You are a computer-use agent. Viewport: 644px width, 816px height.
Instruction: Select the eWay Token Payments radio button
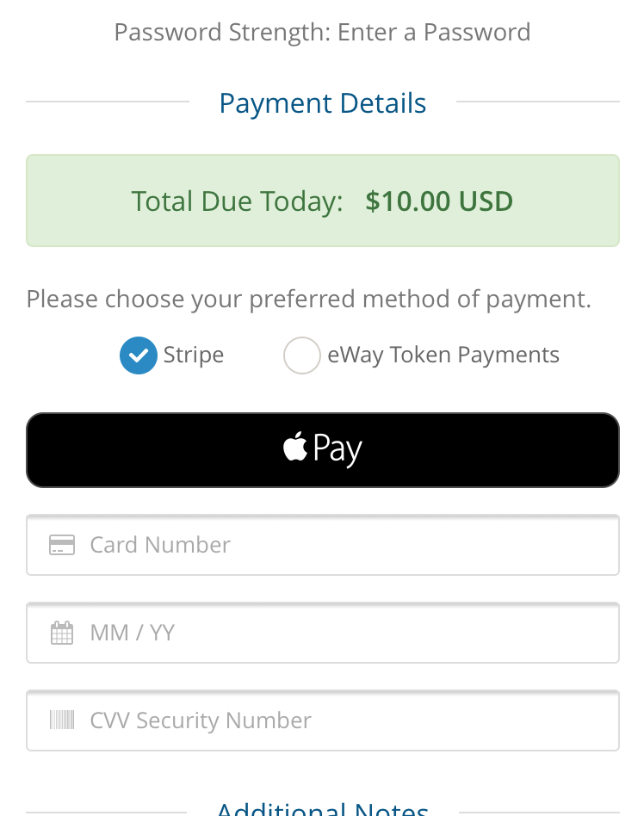[x=302, y=355]
